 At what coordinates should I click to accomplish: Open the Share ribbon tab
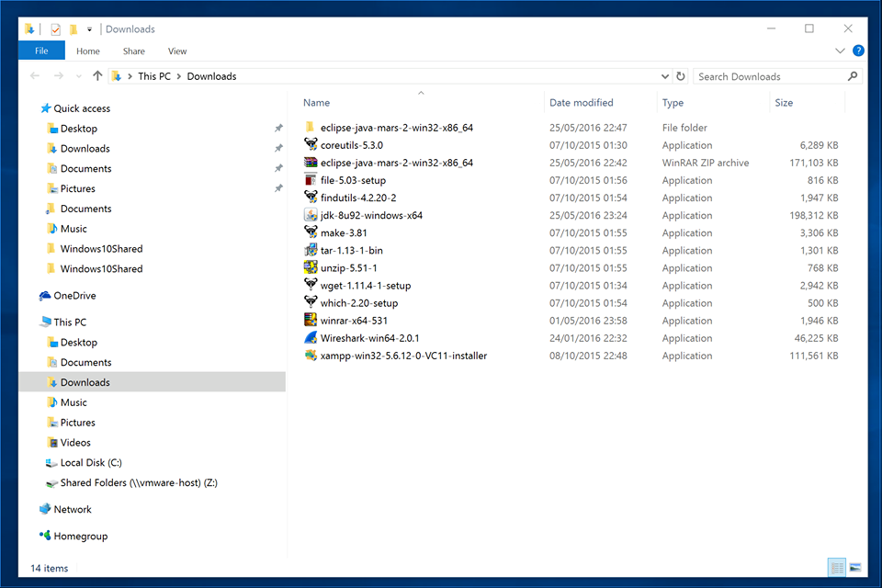pyautogui.click(x=134, y=51)
